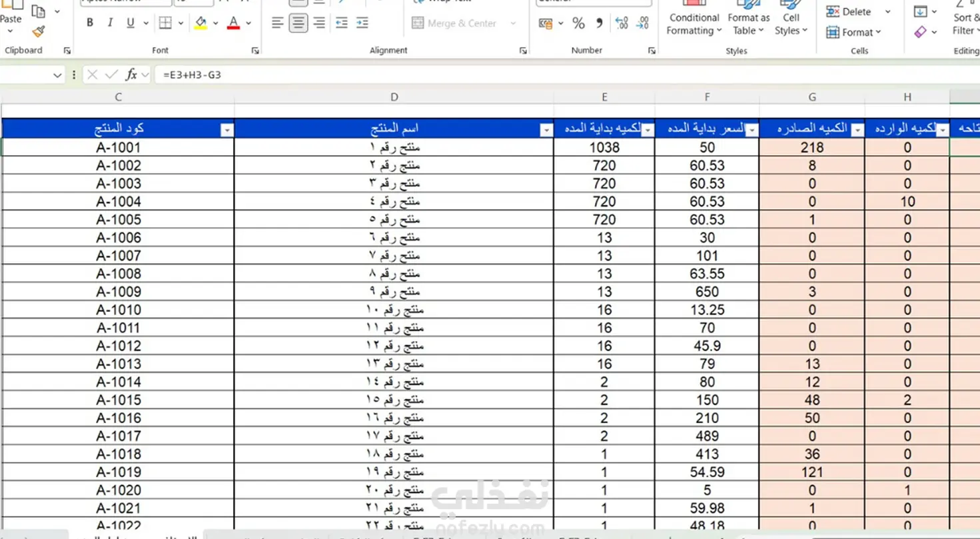Select cell showing 121
980x539 pixels.
(x=812, y=472)
